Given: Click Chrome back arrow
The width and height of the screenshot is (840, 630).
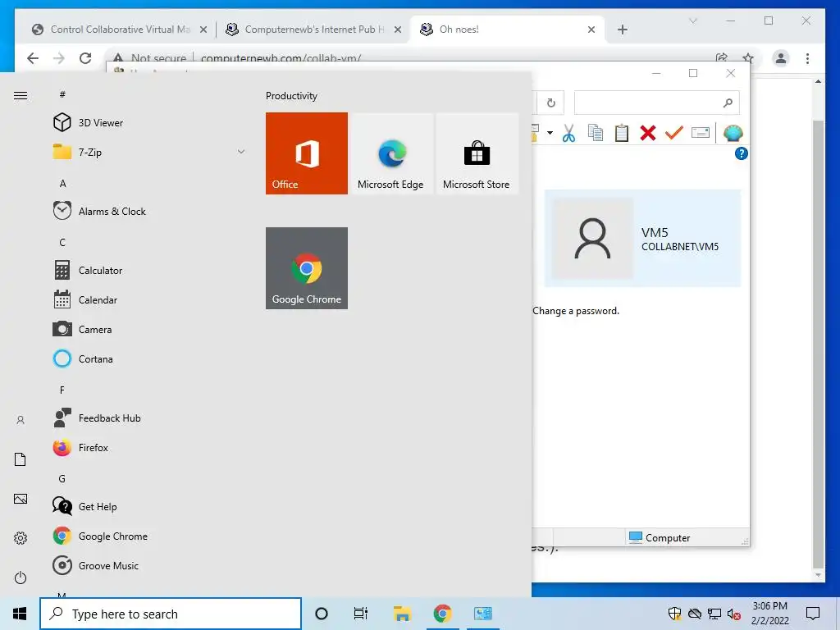Looking at the screenshot, I should [33, 58].
